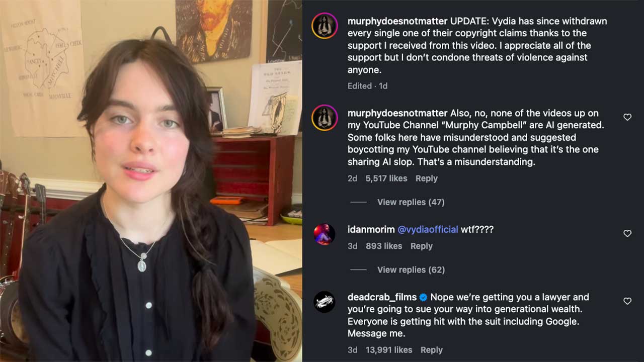Open deadcrab_films profile picture
This screenshot has height=362, width=644.
click(x=325, y=302)
